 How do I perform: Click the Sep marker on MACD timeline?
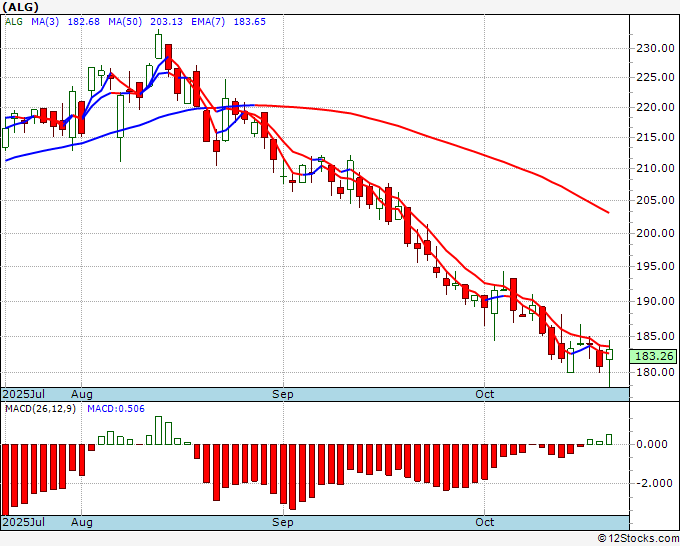[283, 522]
